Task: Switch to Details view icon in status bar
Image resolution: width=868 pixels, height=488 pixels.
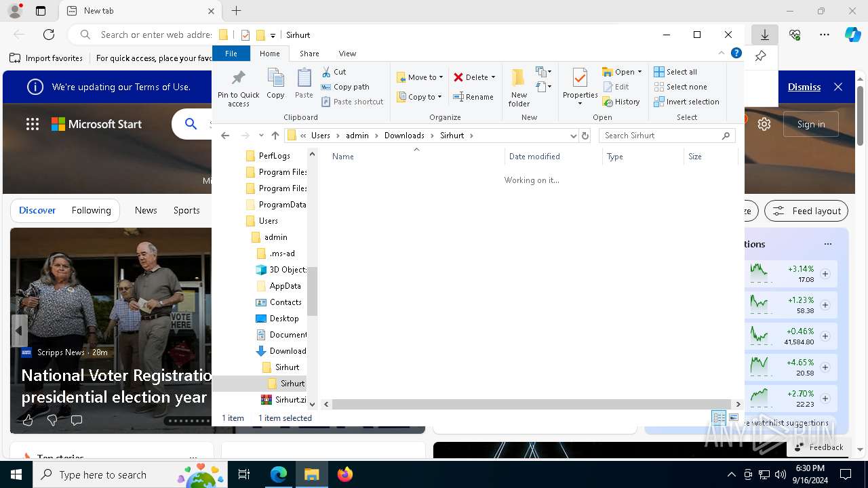Action: (x=719, y=418)
